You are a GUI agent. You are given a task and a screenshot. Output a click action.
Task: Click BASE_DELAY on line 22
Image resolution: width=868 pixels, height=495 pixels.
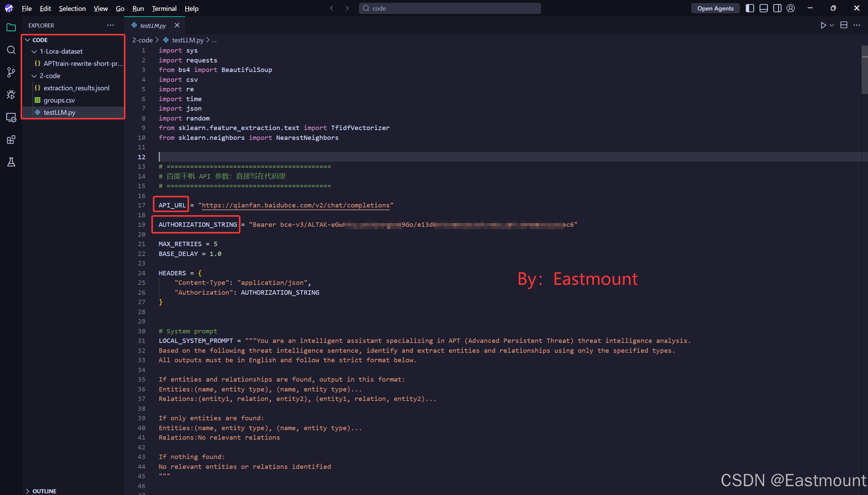(178, 254)
